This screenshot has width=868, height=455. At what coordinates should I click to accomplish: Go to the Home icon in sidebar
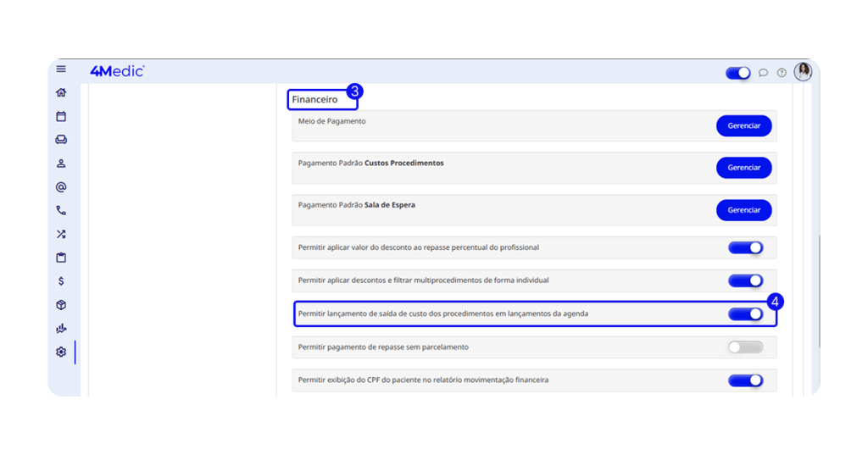coord(61,93)
